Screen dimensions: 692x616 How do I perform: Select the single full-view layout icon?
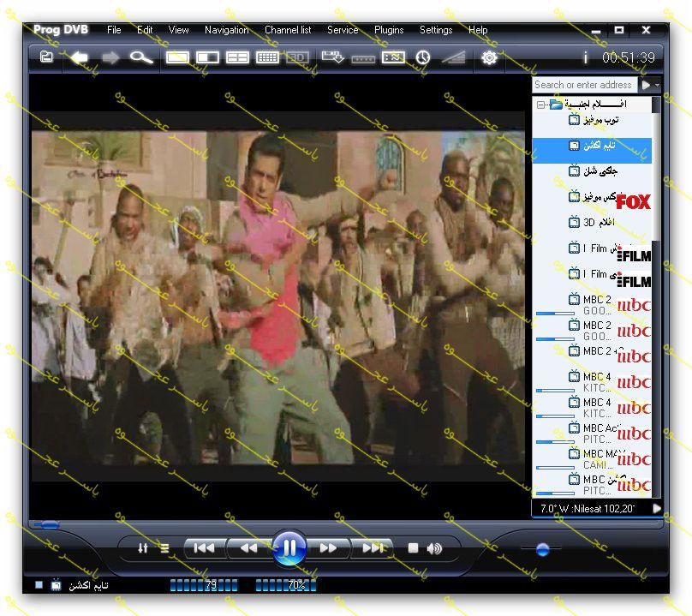click(x=177, y=57)
